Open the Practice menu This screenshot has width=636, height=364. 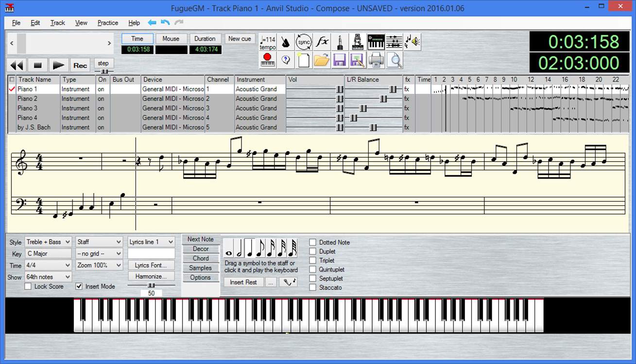pyautogui.click(x=108, y=23)
